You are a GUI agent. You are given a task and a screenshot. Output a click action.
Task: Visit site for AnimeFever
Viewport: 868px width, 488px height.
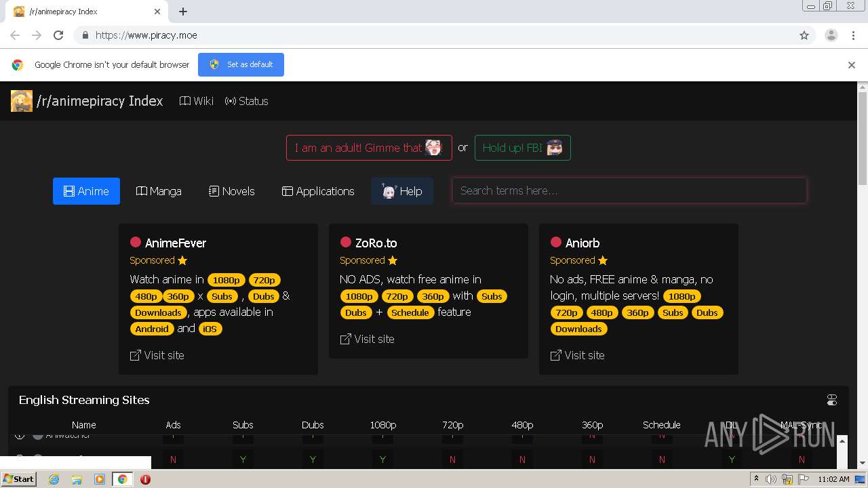click(157, 355)
